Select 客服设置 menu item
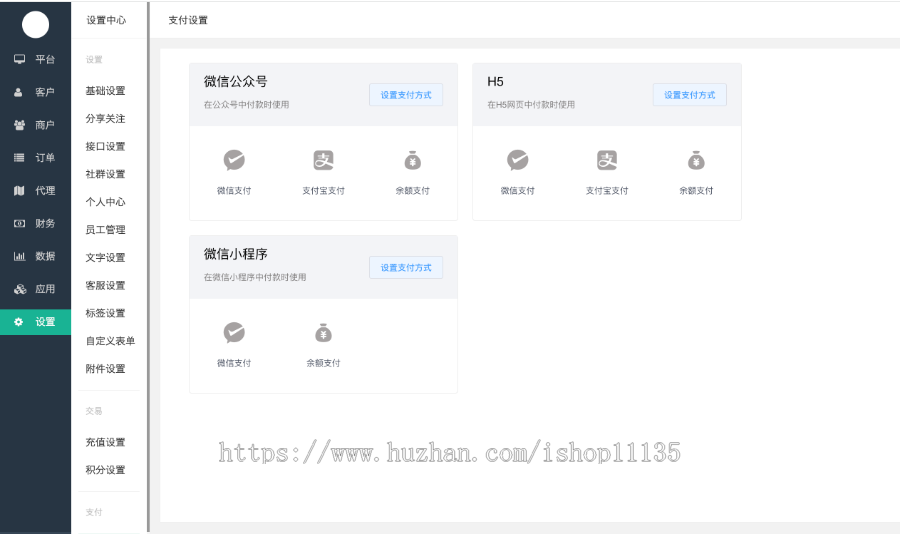This screenshot has height=534, width=900. click(106, 285)
